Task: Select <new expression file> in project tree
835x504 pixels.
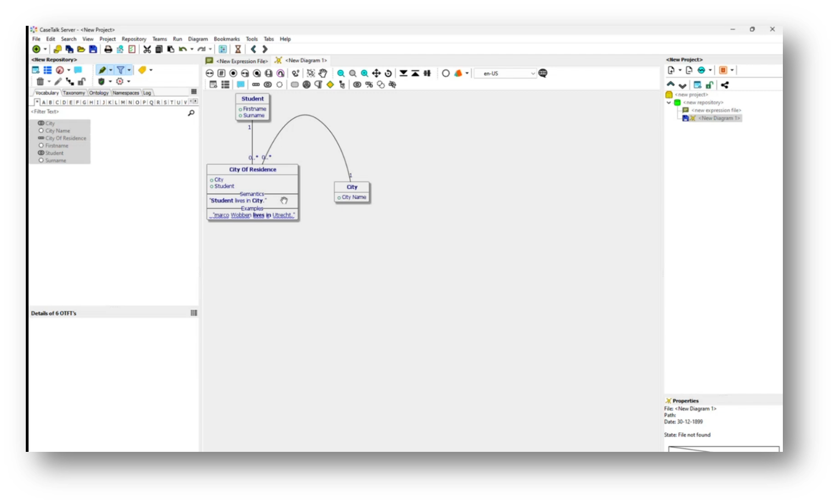Action: [716, 110]
